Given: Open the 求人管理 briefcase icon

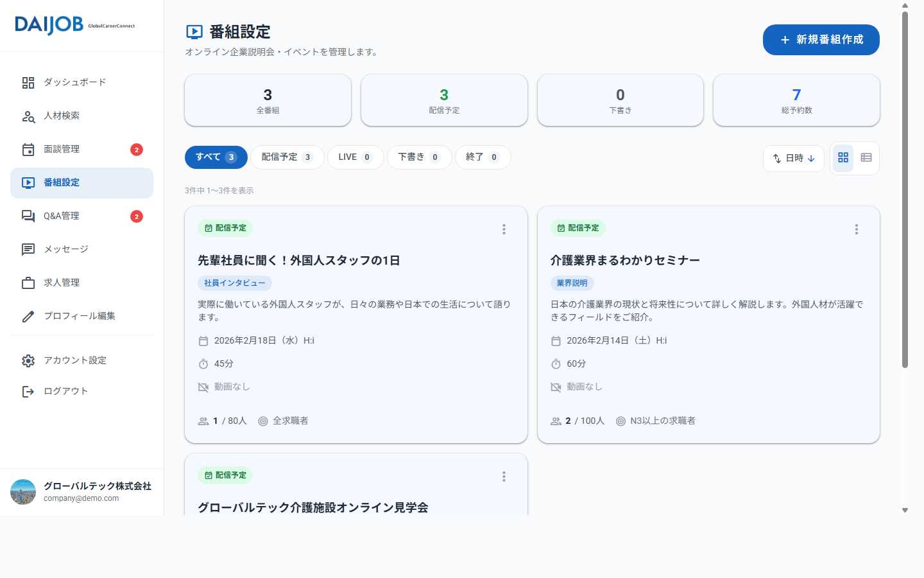Looking at the screenshot, I should pyautogui.click(x=28, y=283).
